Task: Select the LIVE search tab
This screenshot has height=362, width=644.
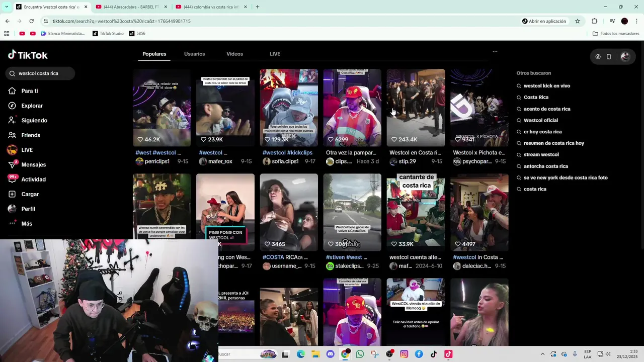Action: (x=275, y=54)
